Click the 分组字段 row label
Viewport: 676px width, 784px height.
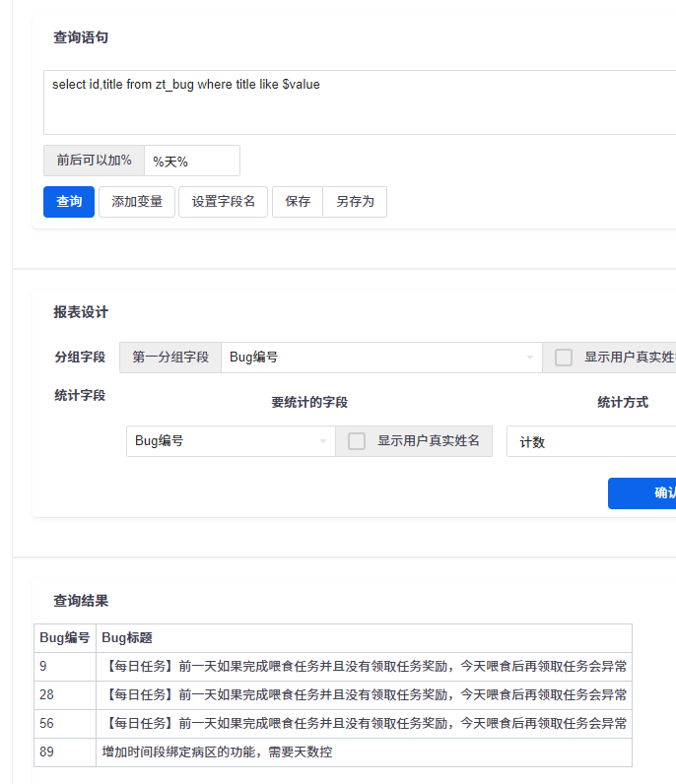80,358
